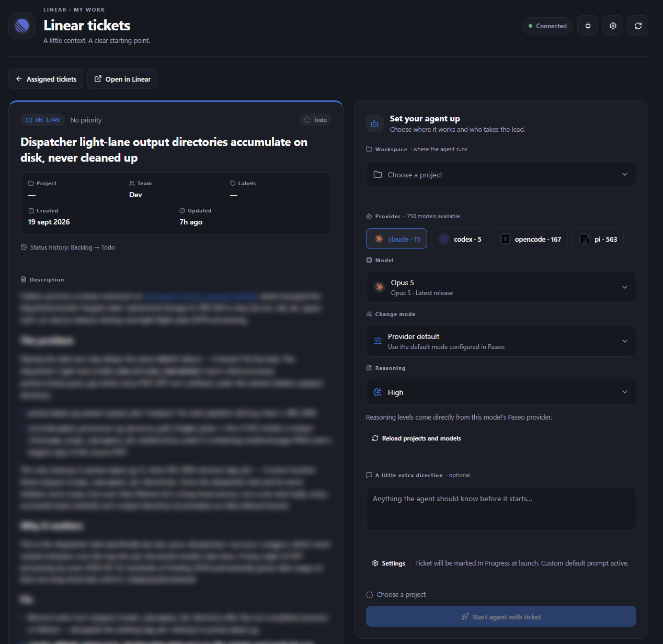663x644 pixels.
Task: Click the refresh icon in the header
Action: pos(638,26)
